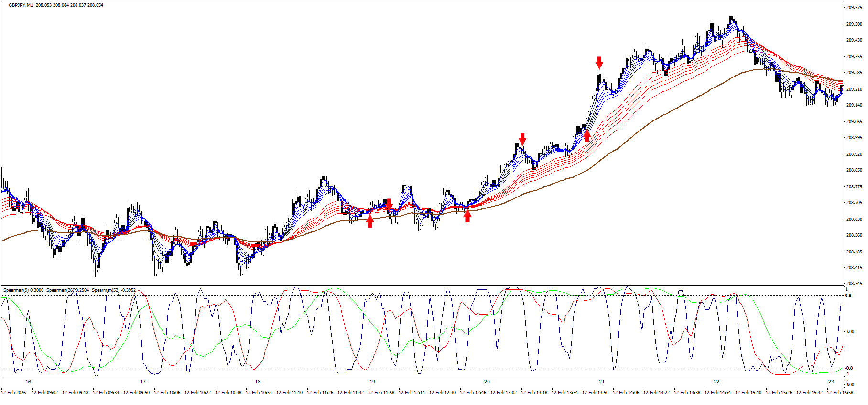
Task: Click period marker 22 on timeline
Action: click(x=716, y=382)
